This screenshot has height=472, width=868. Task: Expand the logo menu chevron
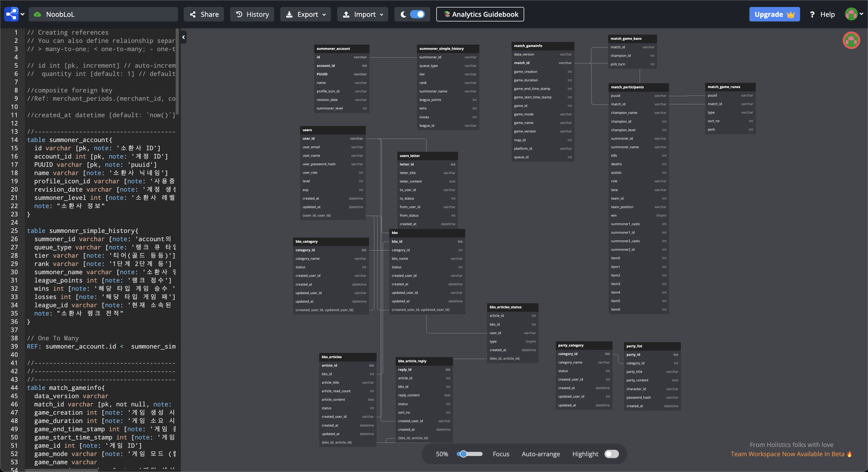[22, 14]
